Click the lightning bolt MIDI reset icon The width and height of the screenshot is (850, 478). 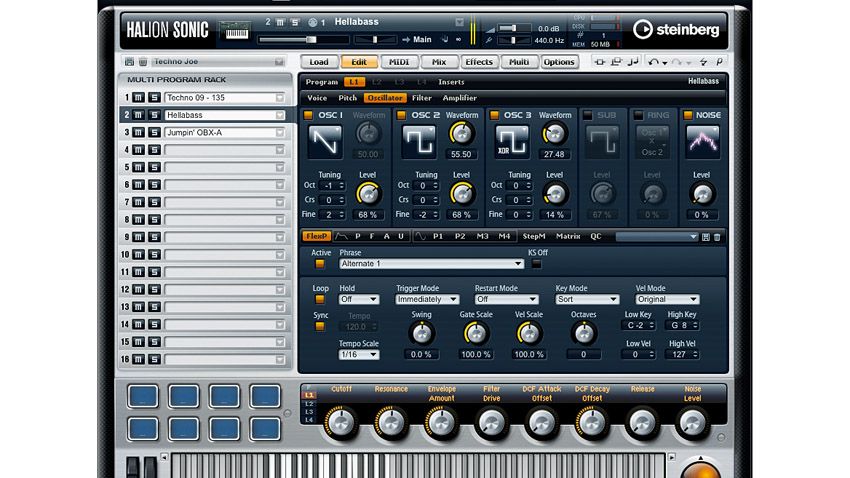click(x=703, y=62)
